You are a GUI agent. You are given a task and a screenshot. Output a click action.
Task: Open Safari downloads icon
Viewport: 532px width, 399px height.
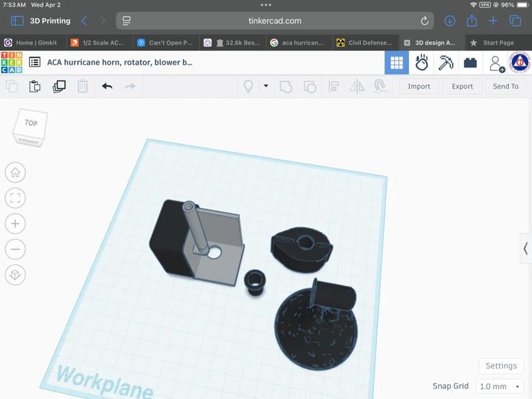tap(450, 21)
